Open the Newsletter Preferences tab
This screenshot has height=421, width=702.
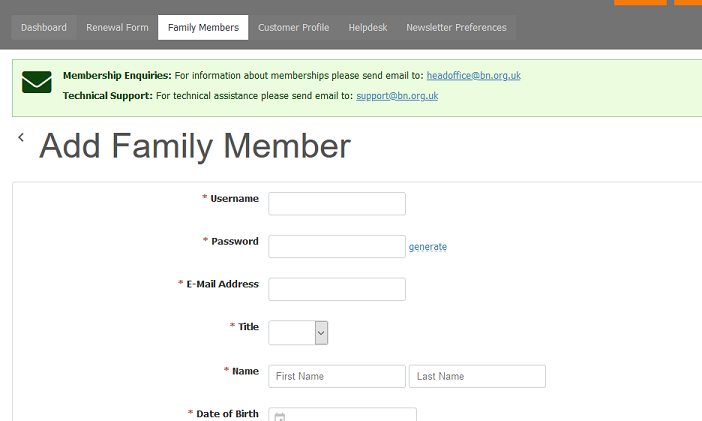tap(456, 28)
